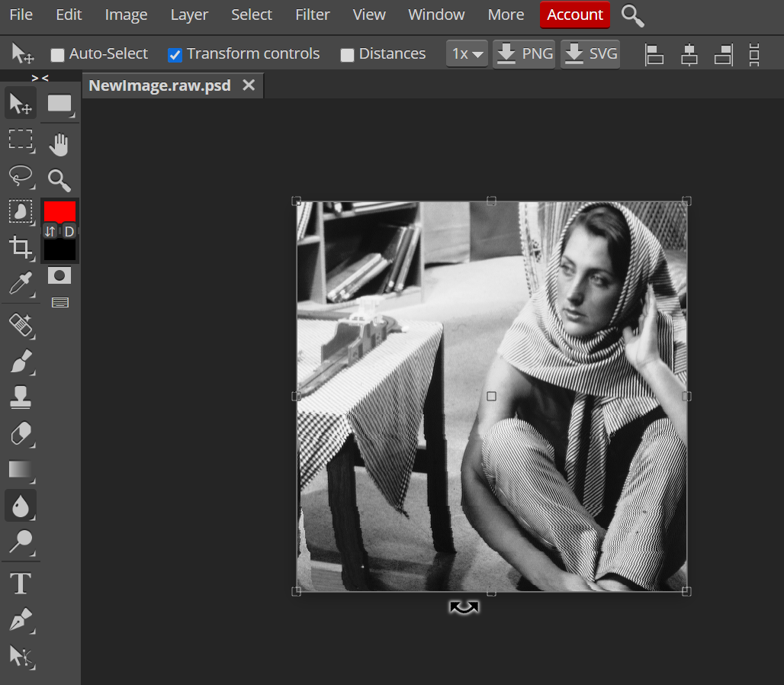Screen dimensions: 784x685
Task: Export image with PNG button
Action: click(524, 54)
